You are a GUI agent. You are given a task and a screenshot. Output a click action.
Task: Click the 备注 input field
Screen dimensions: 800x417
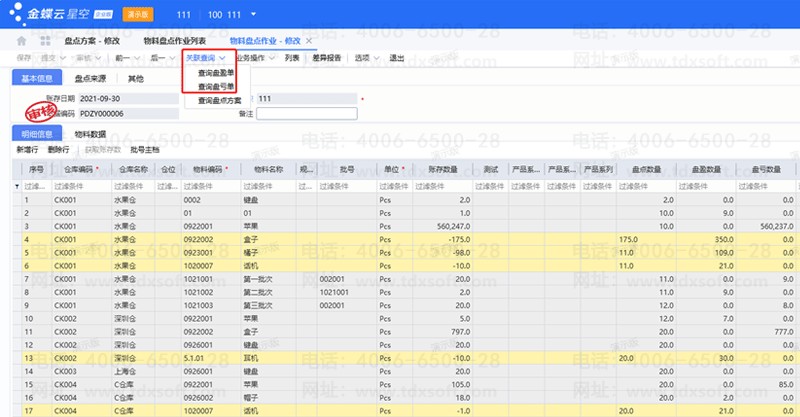coord(306,113)
